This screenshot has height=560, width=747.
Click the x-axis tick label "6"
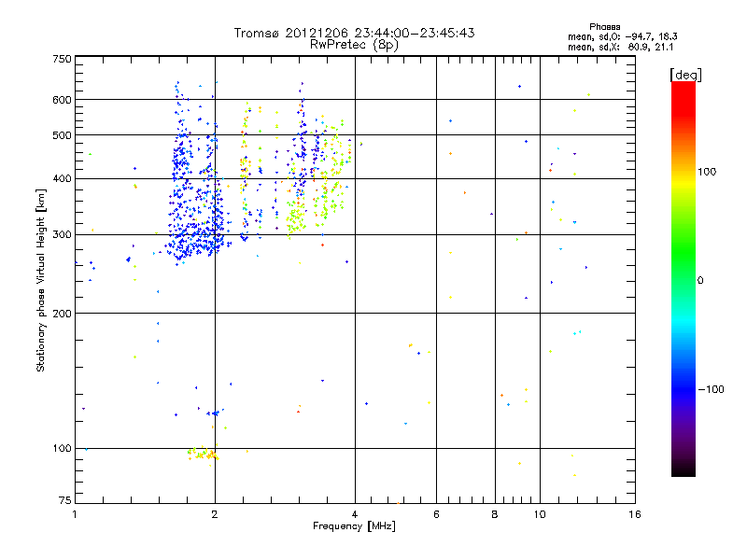(436, 514)
